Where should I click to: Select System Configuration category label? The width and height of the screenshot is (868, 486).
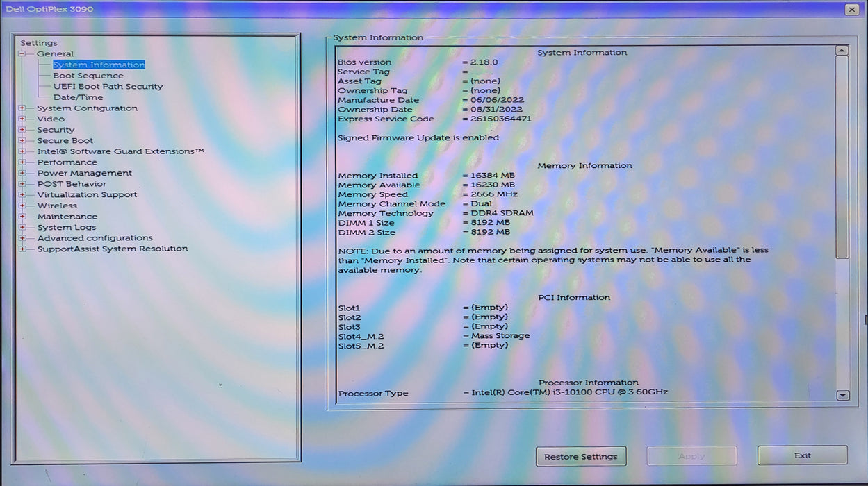pos(87,108)
